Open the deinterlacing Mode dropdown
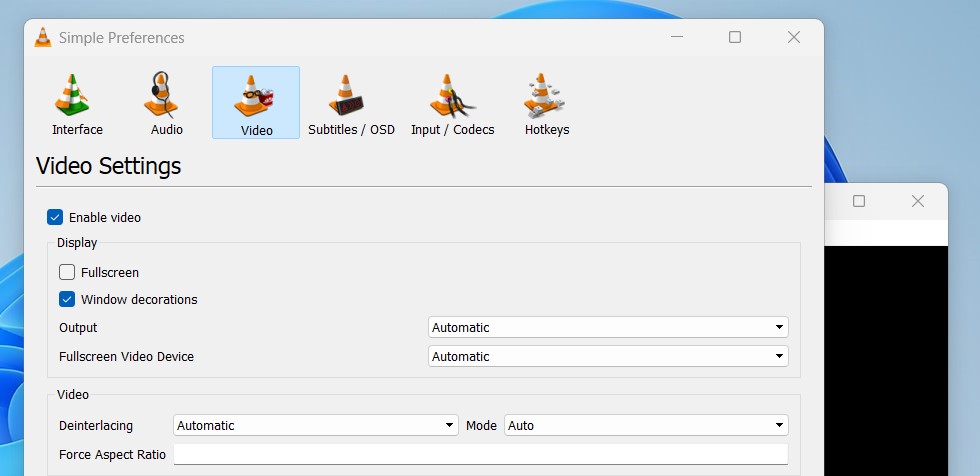 (x=646, y=425)
